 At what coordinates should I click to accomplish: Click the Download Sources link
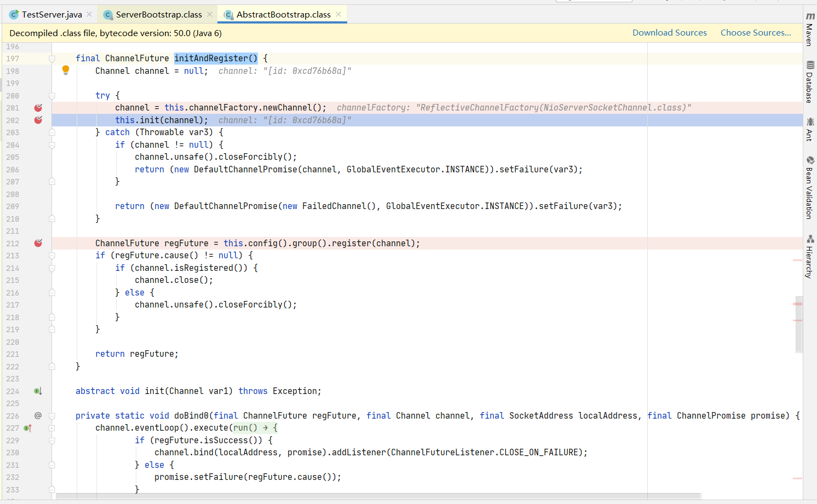pos(669,33)
